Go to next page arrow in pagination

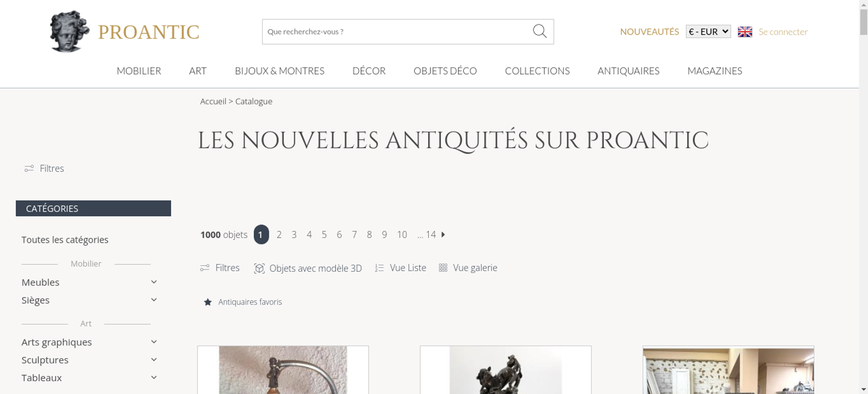pyautogui.click(x=443, y=234)
